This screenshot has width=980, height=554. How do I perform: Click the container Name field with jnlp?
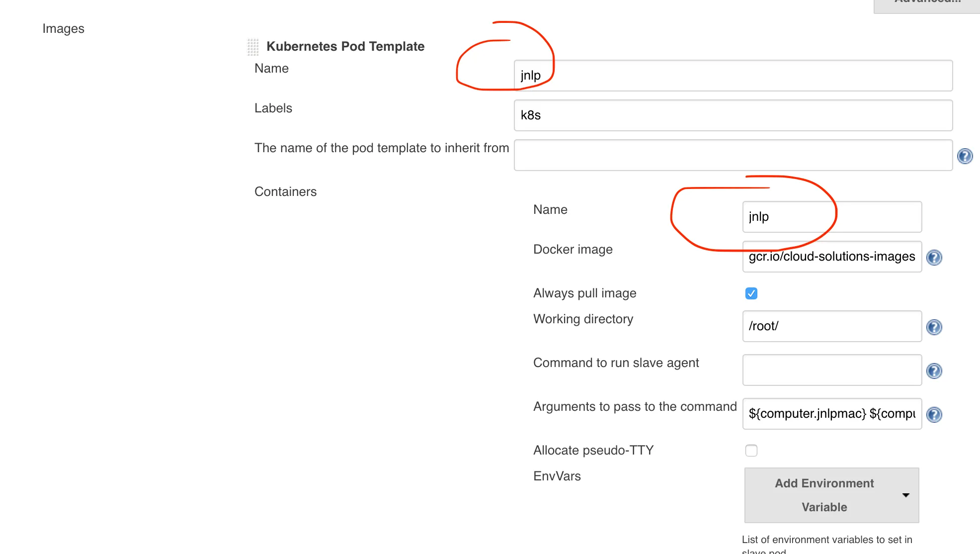pyautogui.click(x=831, y=217)
